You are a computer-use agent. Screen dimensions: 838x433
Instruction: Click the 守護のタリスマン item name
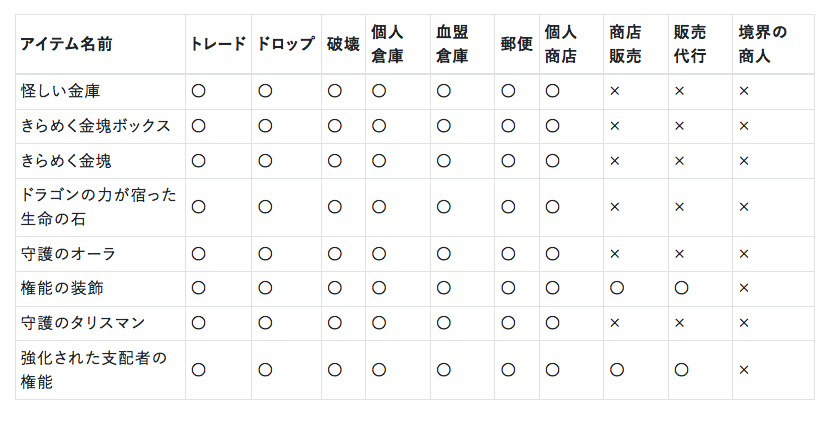(83, 323)
